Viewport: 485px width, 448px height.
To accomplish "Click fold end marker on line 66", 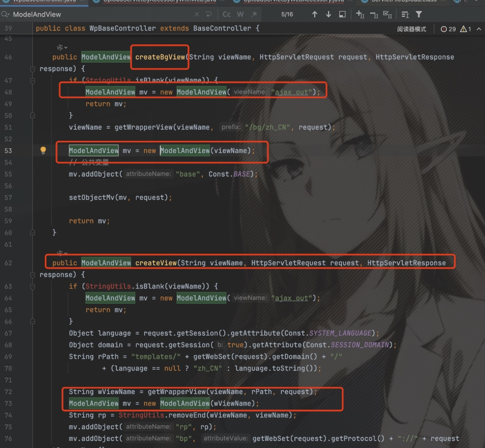I will [32, 321].
